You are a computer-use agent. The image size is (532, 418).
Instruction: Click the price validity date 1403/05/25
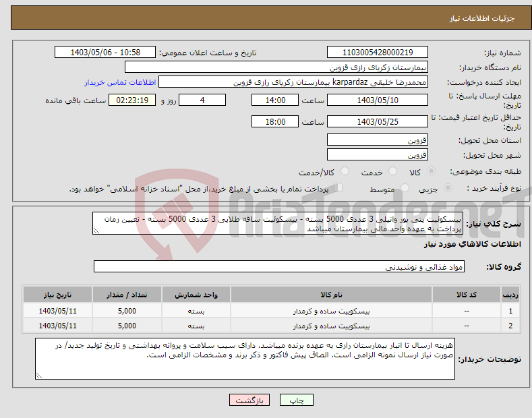[x=378, y=121]
